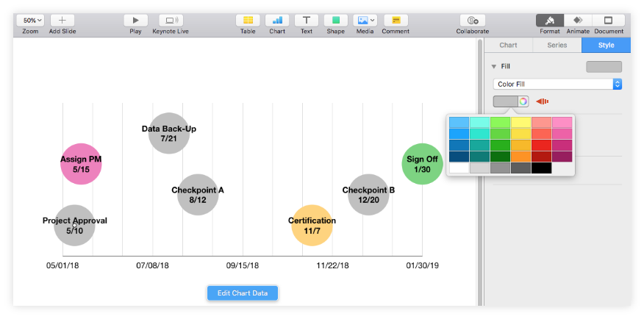Click the gray color well
The width and height of the screenshot is (644, 319).
tap(506, 101)
